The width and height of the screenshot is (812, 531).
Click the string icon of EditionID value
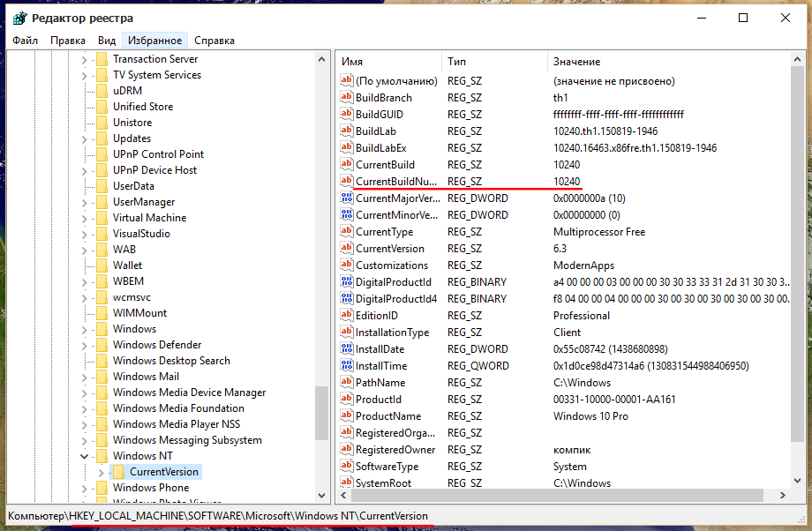click(x=347, y=315)
